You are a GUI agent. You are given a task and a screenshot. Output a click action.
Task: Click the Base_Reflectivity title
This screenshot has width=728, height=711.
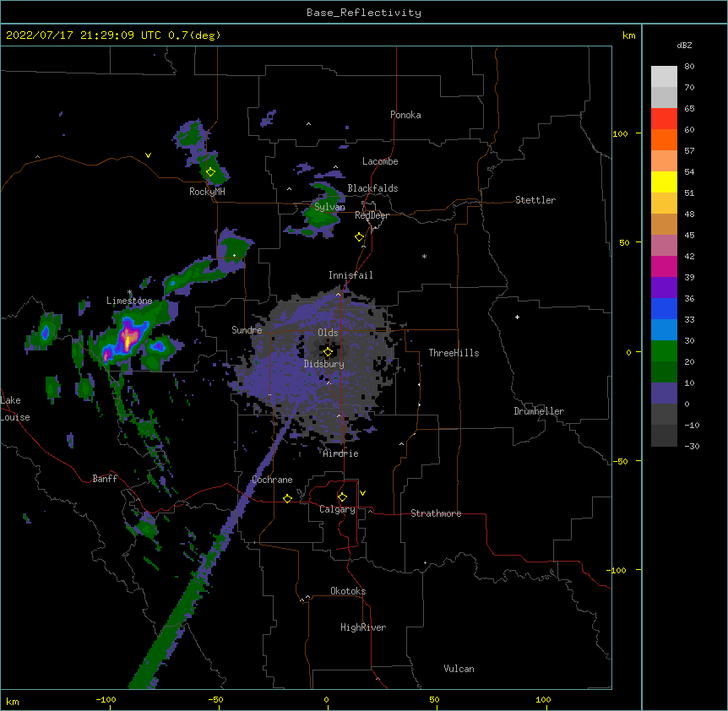(364, 13)
